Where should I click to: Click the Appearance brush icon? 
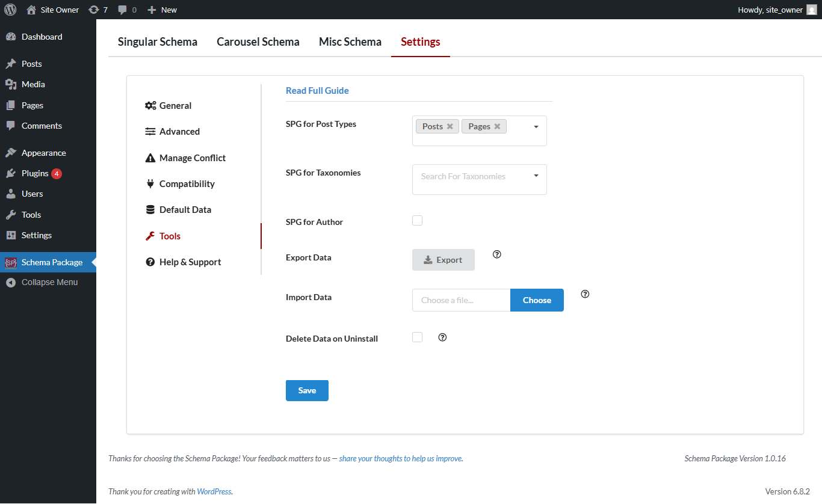pos(11,153)
